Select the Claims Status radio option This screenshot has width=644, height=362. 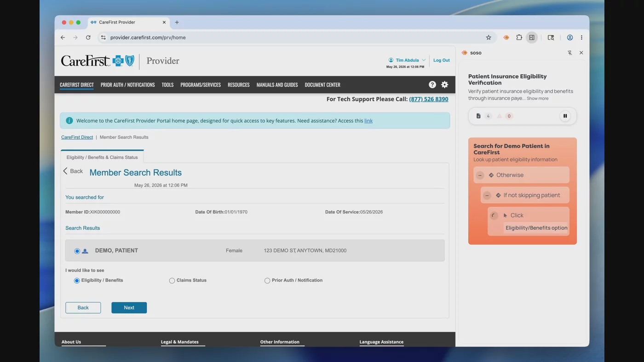click(172, 281)
